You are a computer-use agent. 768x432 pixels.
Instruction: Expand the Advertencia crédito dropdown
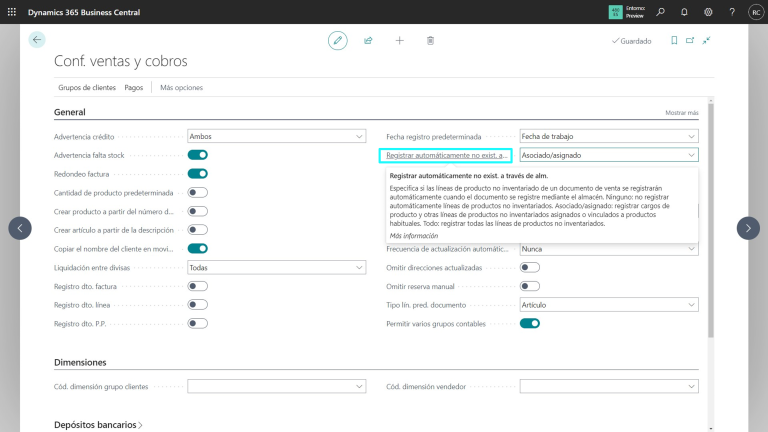click(277, 136)
